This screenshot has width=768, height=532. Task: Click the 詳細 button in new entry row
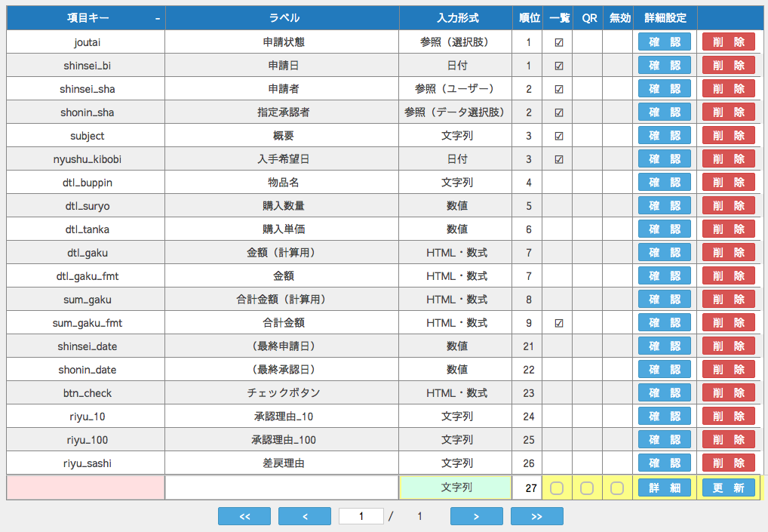tap(664, 488)
